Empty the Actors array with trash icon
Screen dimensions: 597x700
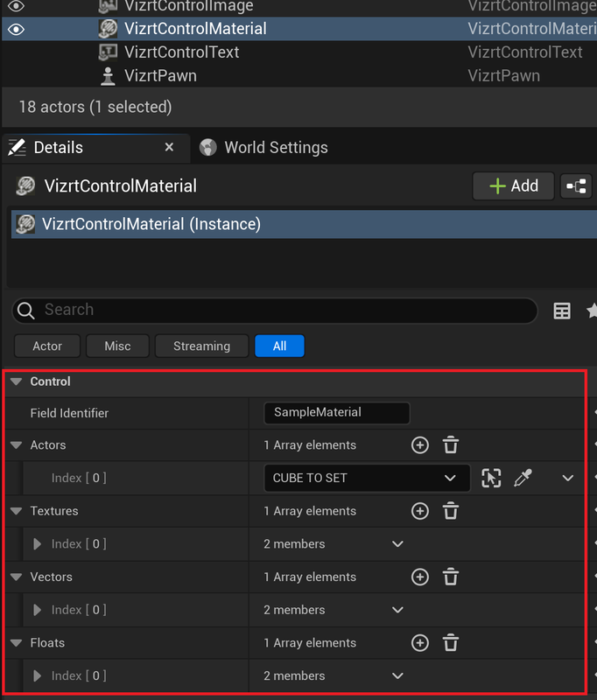pos(451,445)
